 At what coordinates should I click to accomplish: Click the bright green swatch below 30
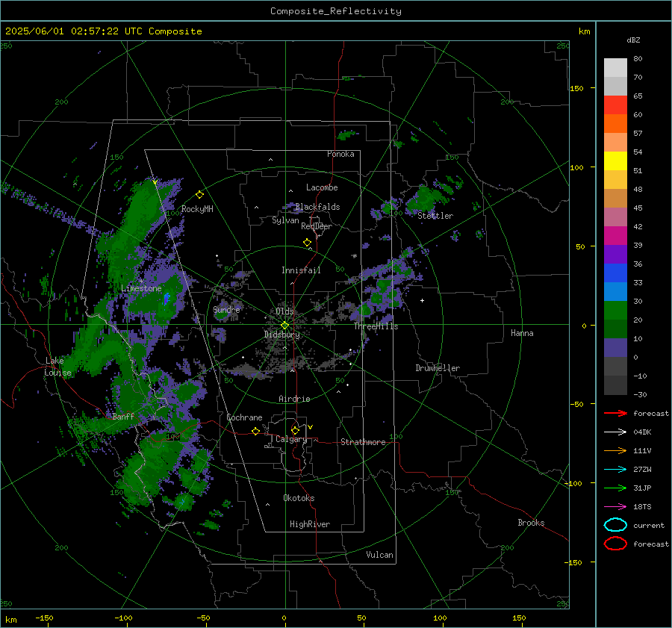click(615, 311)
